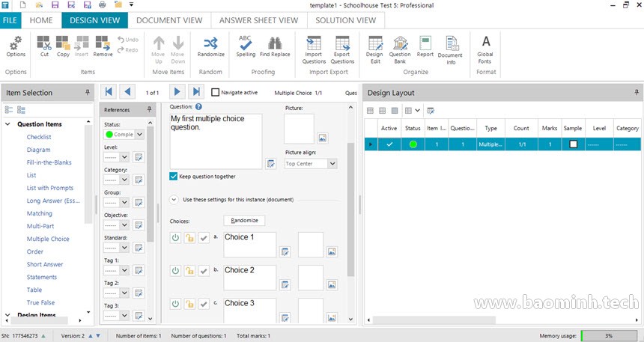
Task: Open Document Info
Action: (450, 50)
